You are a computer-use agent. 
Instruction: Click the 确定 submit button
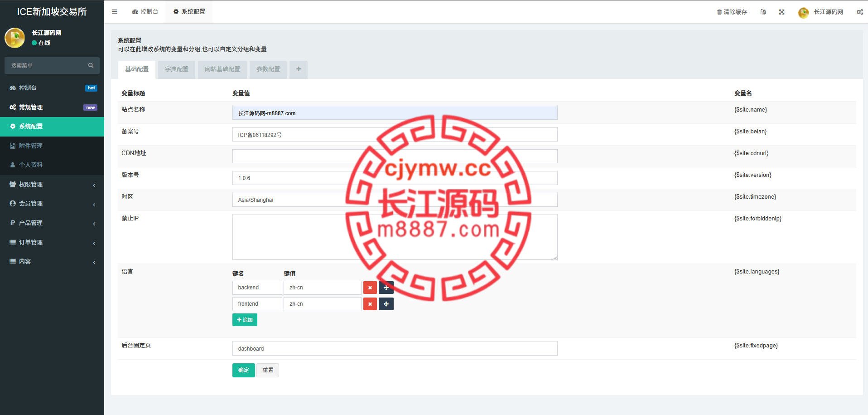(x=244, y=370)
